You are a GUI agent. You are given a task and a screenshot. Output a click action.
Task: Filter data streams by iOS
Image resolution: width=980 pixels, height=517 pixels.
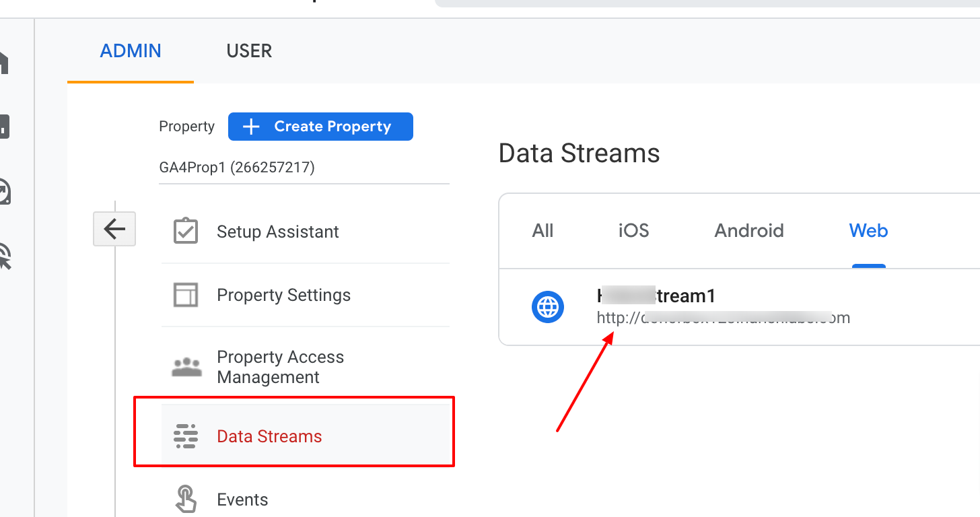(x=633, y=231)
